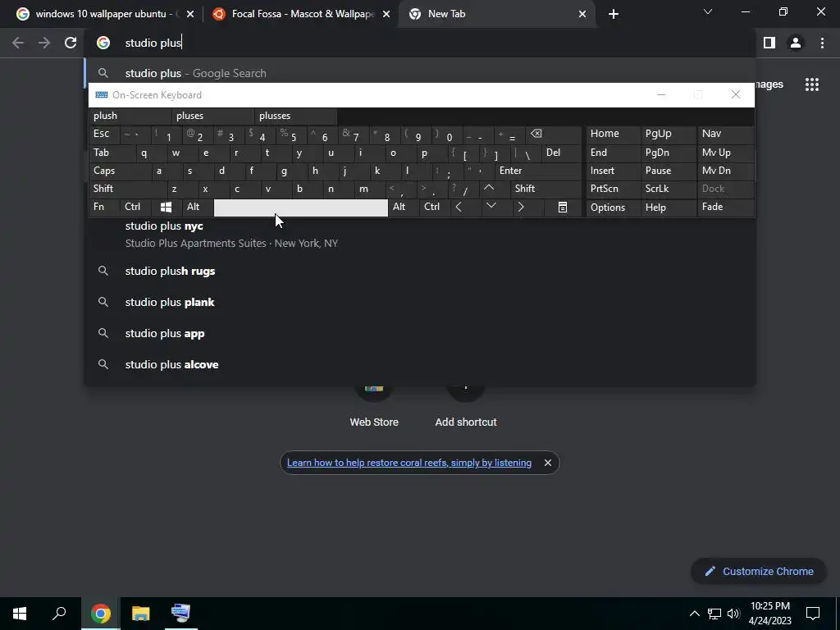Viewport: 840px width, 630px height.
Task: Choose the 'pluses' word prediction
Action: click(x=213, y=116)
